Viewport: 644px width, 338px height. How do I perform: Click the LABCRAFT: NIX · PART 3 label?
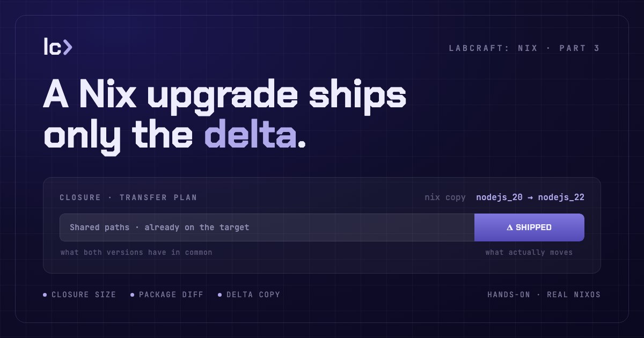click(524, 48)
